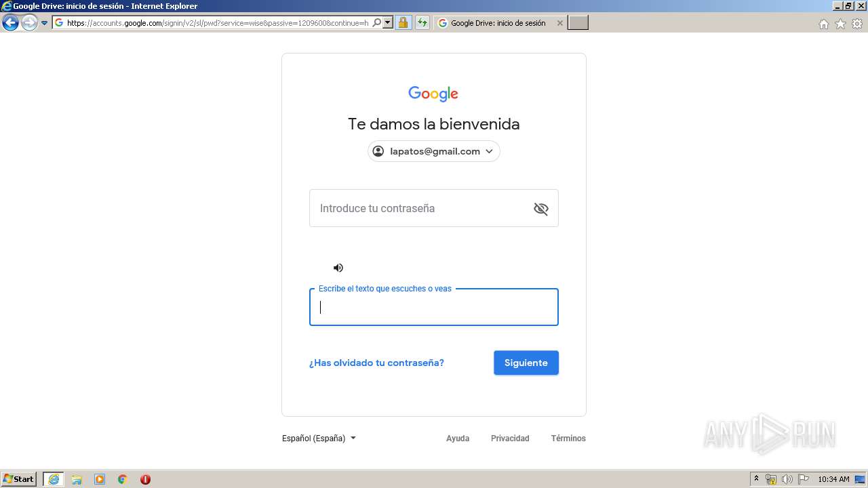The width and height of the screenshot is (868, 488).
Task: Click the 10:34 AM clock
Action: (833, 479)
